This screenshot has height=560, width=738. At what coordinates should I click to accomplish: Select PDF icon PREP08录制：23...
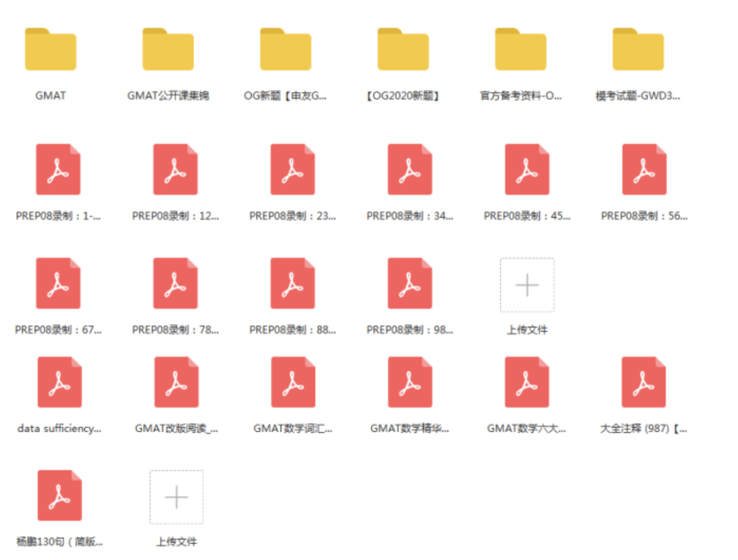(293, 169)
